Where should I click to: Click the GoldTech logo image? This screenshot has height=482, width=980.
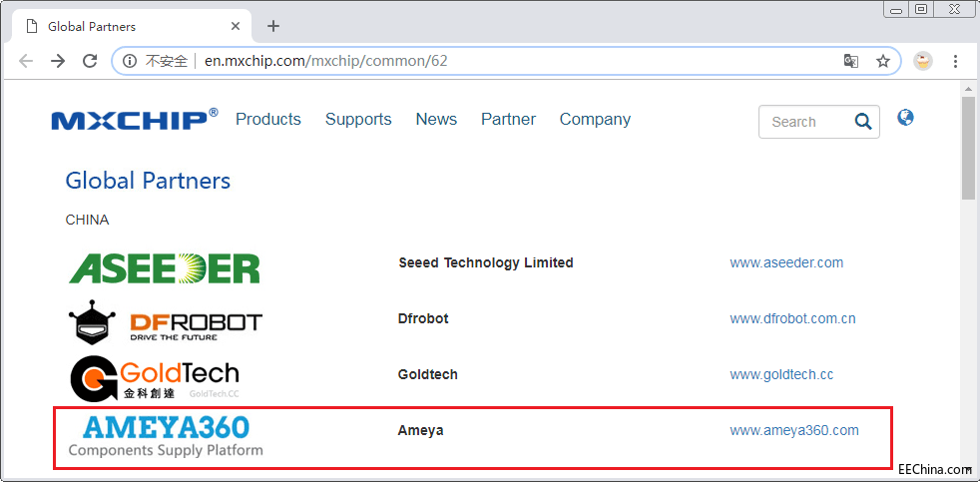coord(155,379)
